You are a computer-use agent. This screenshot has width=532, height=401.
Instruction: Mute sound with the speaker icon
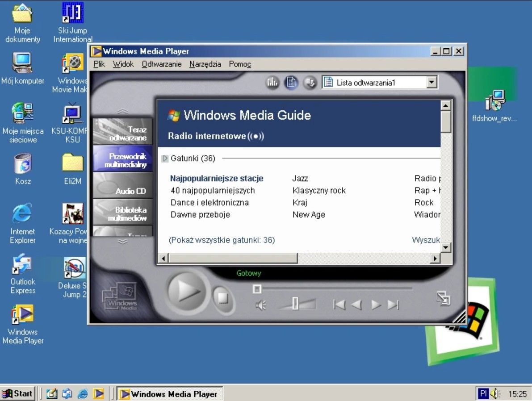pos(260,305)
